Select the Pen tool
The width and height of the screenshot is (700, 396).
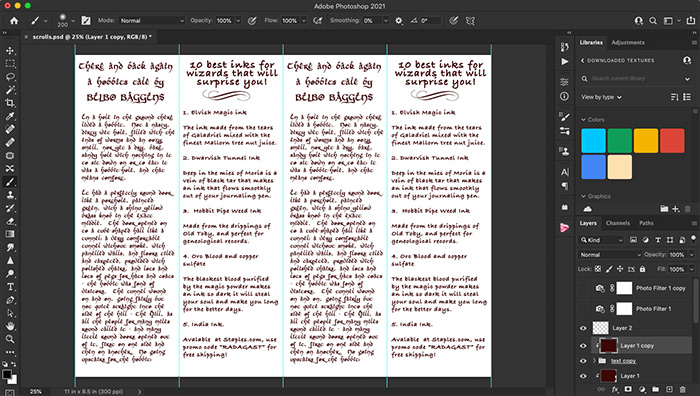[x=10, y=300]
